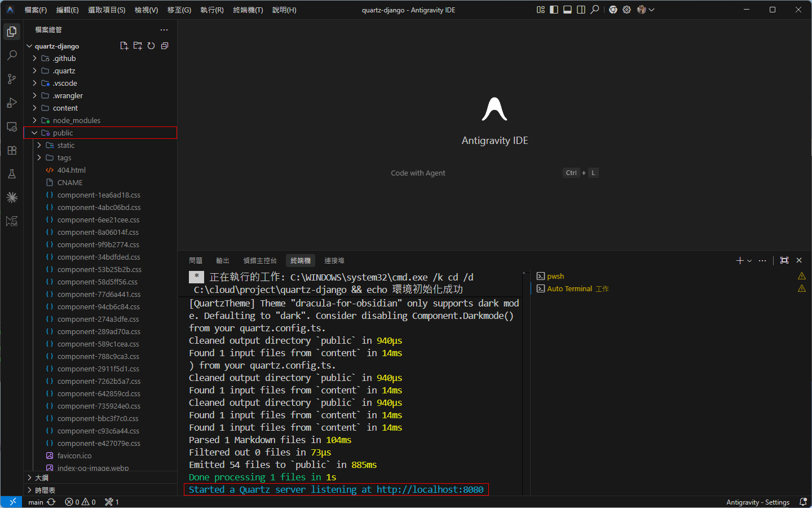Open Antigravity - Settings in status bar
The image size is (812, 508).
point(758,502)
